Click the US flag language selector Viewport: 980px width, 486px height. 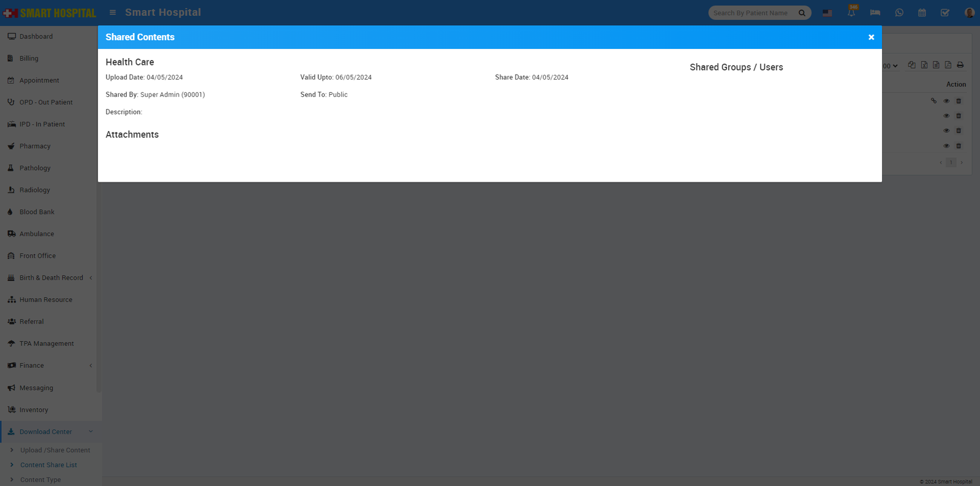click(827, 13)
